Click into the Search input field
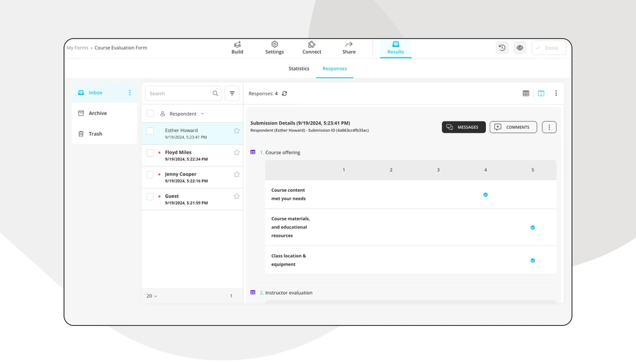 (179, 93)
